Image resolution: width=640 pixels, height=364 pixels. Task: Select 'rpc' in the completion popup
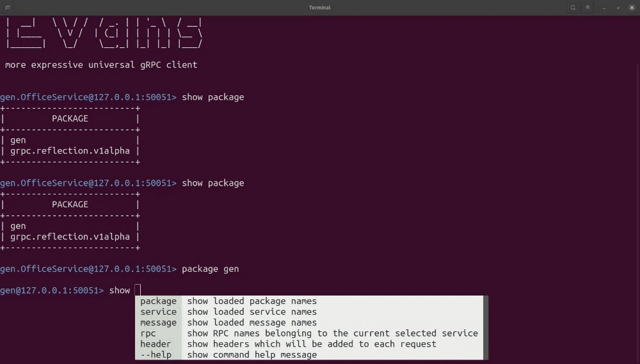(x=148, y=333)
